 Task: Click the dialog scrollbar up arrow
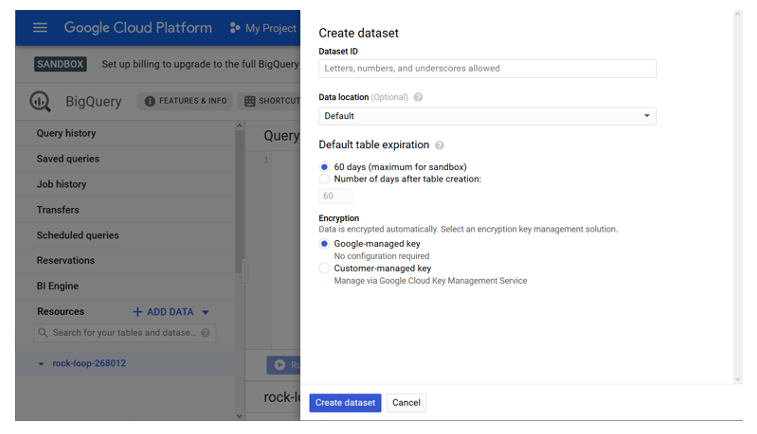point(737,14)
